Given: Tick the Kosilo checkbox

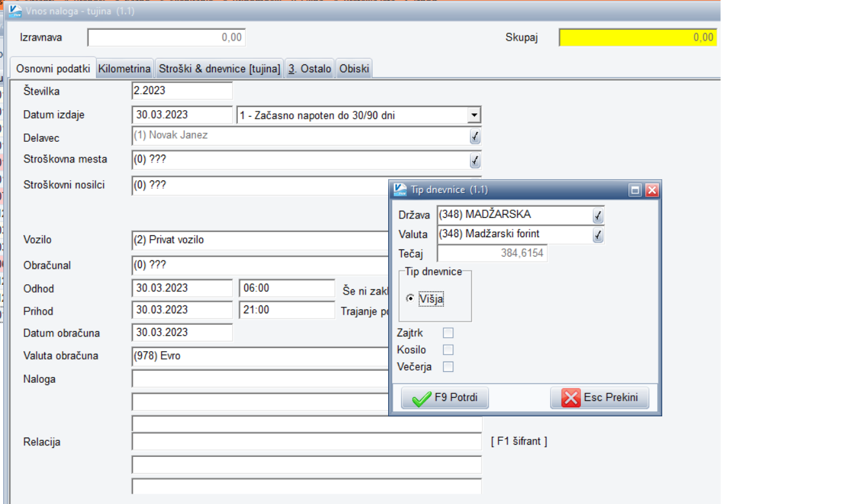Looking at the screenshot, I should click(448, 350).
